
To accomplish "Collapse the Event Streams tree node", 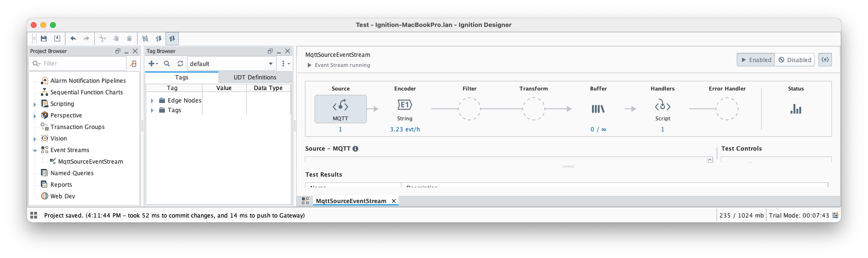I will [x=35, y=150].
